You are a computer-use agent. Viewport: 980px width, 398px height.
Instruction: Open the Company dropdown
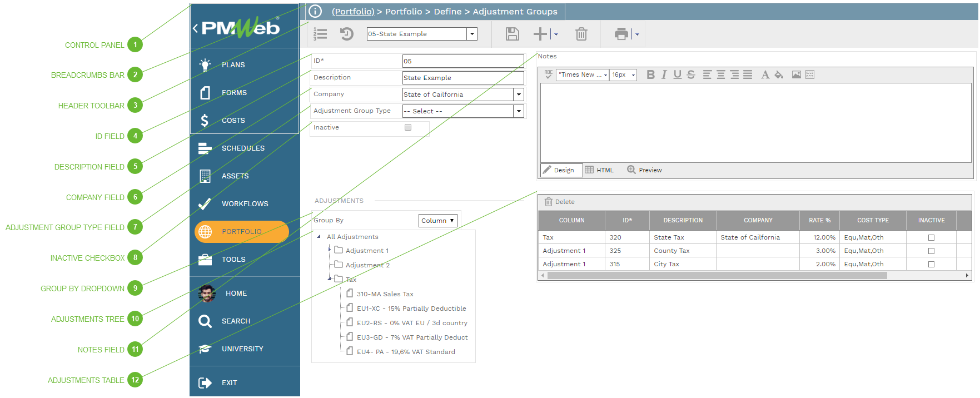[519, 95]
